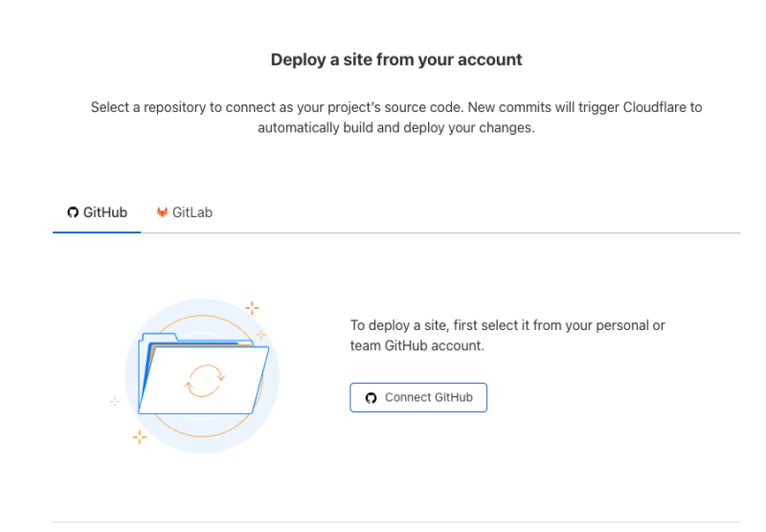Screen dimensions: 766x532
Task: Click the large orange sparkle above folder
Action: tap(252, 307)
